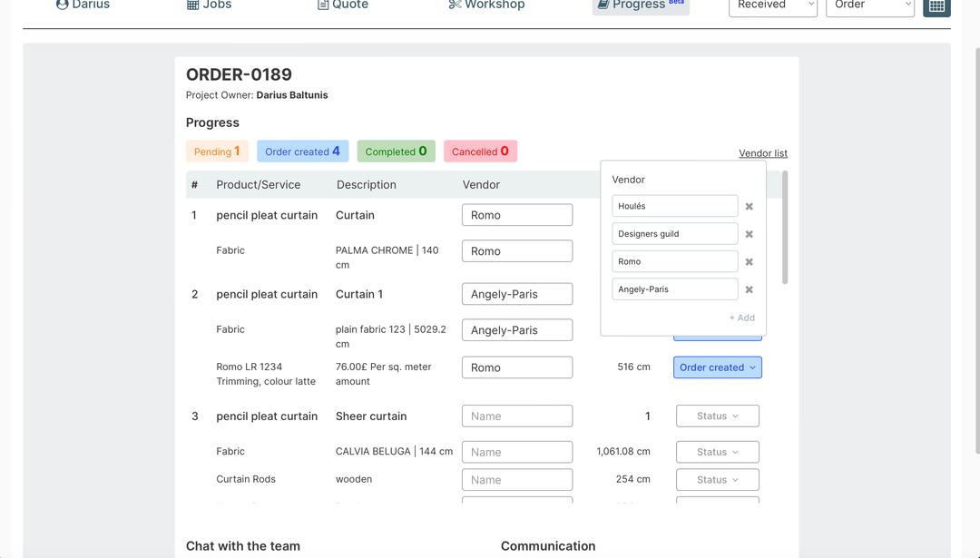980x558 pixels.
Task: Filter by Cancelled 0 badge
Action: point(480,152)
